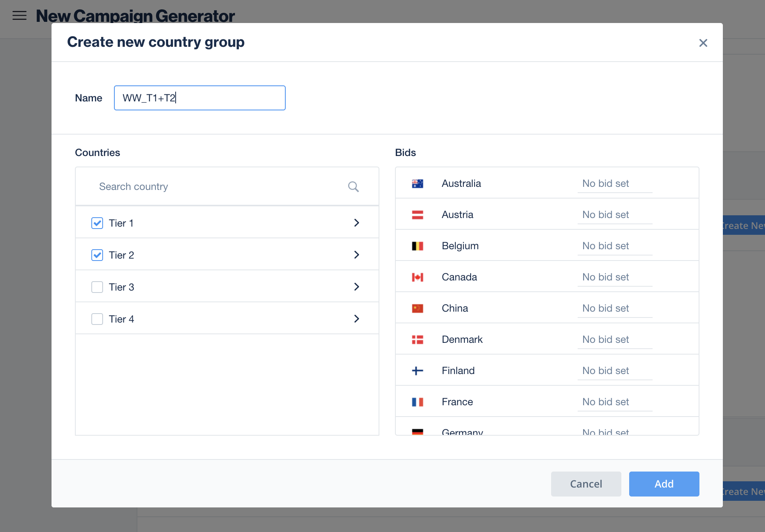
Task: Uncheck the Tier 2 checkbox
Action: pyautogui.click(x=97, y=255)
